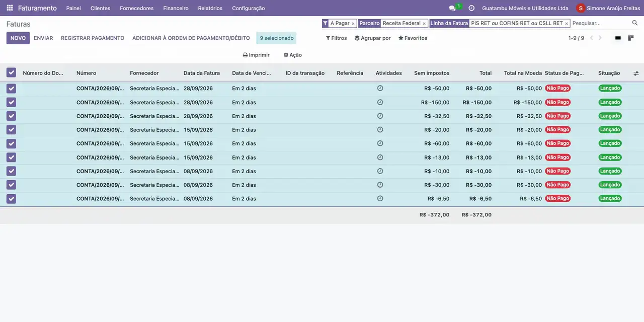Open the Agrupar por dropdown
The image size is (644, 322).
pos(372,38)
